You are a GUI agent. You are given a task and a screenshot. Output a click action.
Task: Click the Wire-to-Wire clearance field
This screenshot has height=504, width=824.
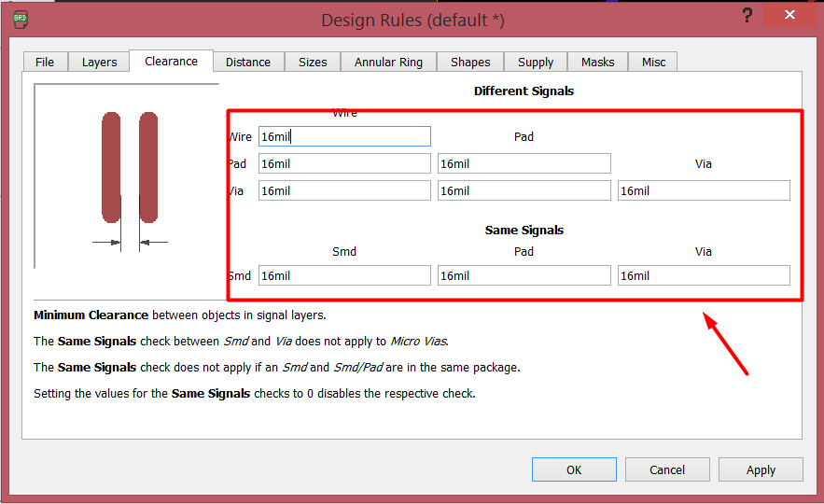click(344, 137)
